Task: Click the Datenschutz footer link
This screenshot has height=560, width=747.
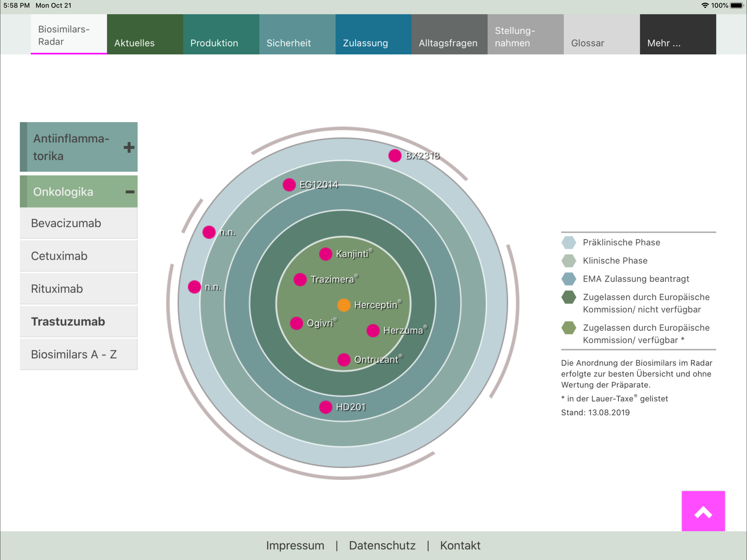Action: pyautogui.click(x=382, y=546)
